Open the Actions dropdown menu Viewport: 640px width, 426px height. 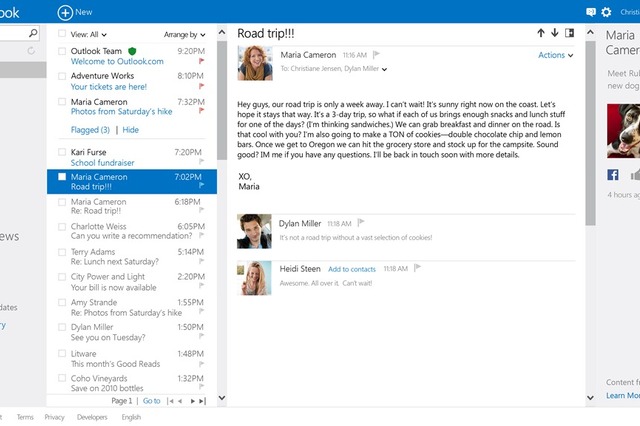pyautogui.click(x=556, y=55)
